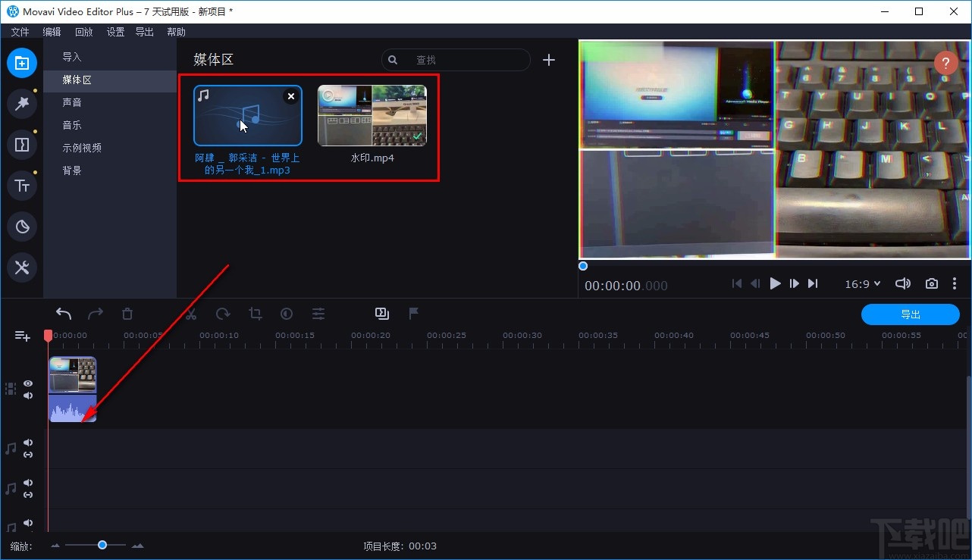
Task: Open the 回放 menu
Action: [83, 32]
